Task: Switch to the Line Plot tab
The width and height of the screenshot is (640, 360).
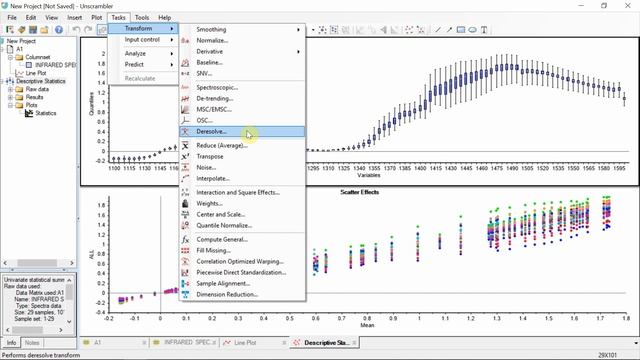Action: point(255,342)
